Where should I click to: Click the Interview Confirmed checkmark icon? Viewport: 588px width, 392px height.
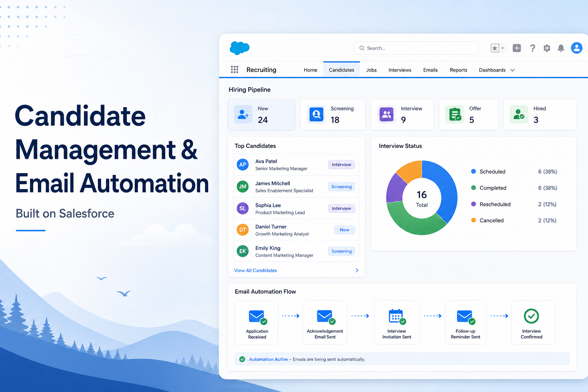[531, 316]
